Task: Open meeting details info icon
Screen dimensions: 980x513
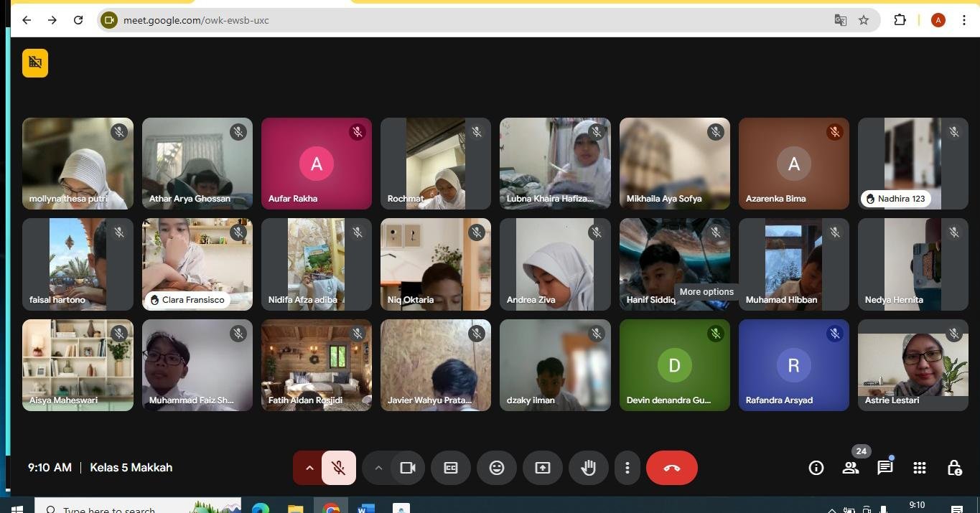Action: click(x=816, y=468)
